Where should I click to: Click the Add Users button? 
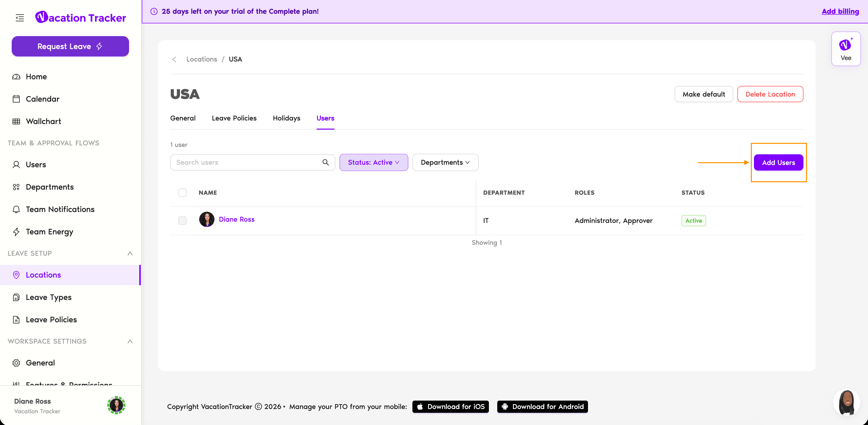(x=779, y=162)
